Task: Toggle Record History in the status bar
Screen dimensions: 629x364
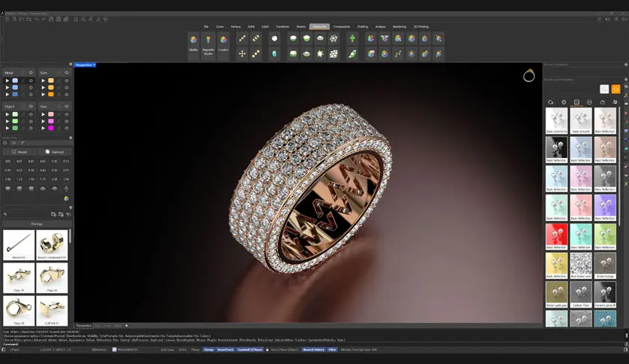Action: (x=314, y=350)
